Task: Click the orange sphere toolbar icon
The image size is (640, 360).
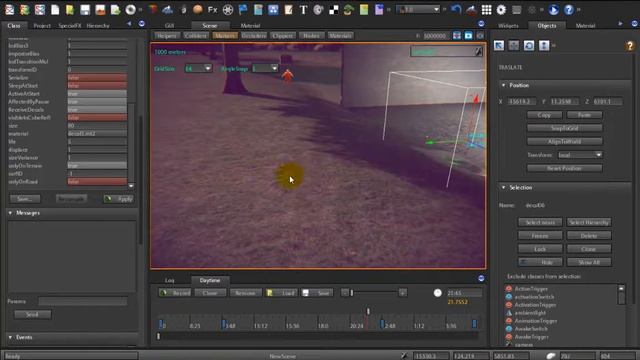Action: coord(198,10)
